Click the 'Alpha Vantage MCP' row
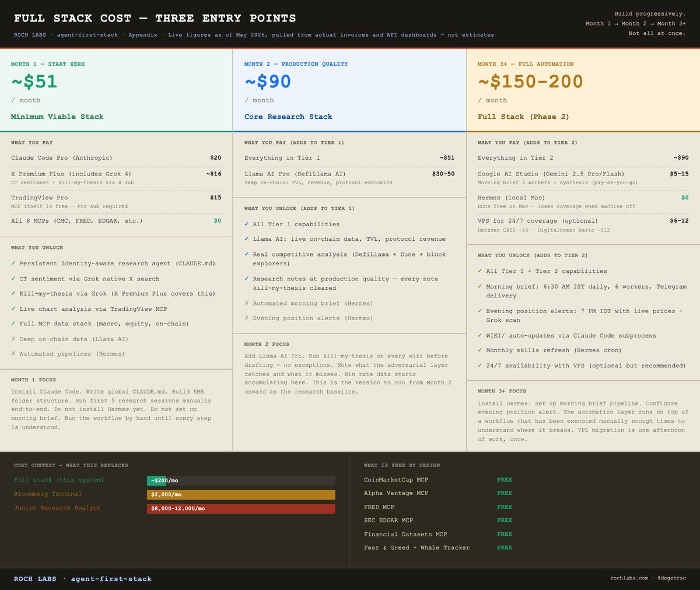The width and height of the screenshot is (700, 590). coord(438,493)
